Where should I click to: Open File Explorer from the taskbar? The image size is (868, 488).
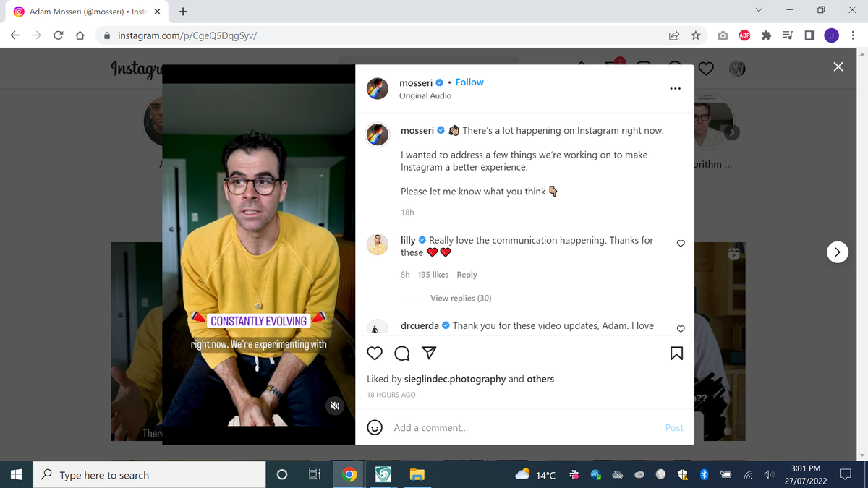[x=416, y=475]
